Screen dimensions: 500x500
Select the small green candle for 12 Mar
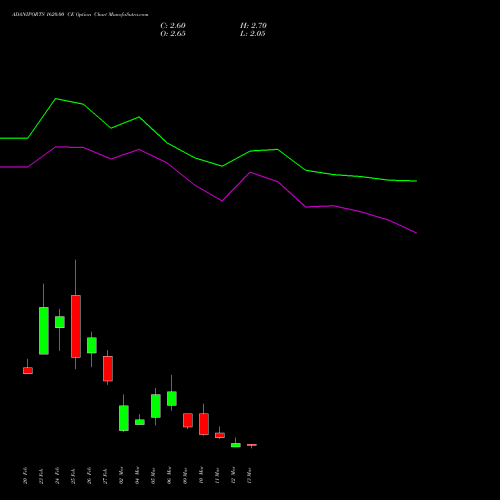point(236,445)
